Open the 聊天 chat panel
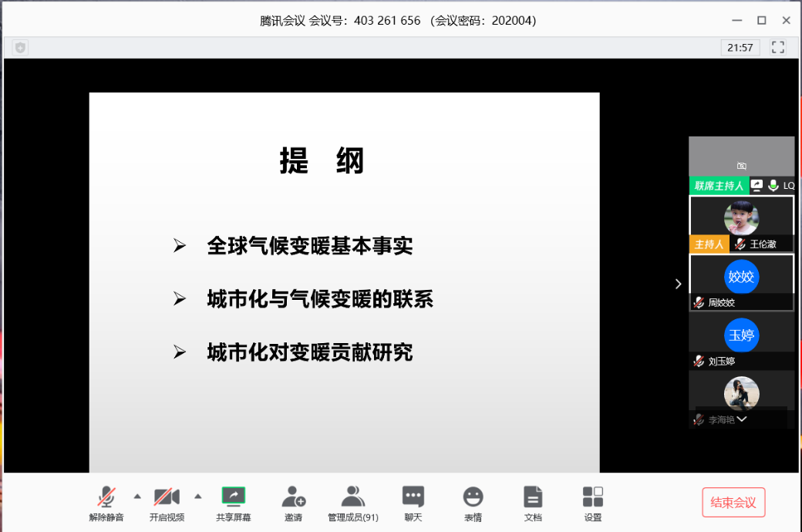This screenshot has width=802, height=532. (413, 497)
